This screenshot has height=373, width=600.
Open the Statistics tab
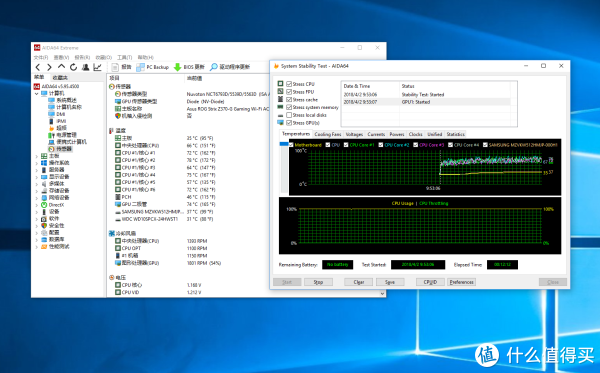pyautogui.click(x=455, y=134)
